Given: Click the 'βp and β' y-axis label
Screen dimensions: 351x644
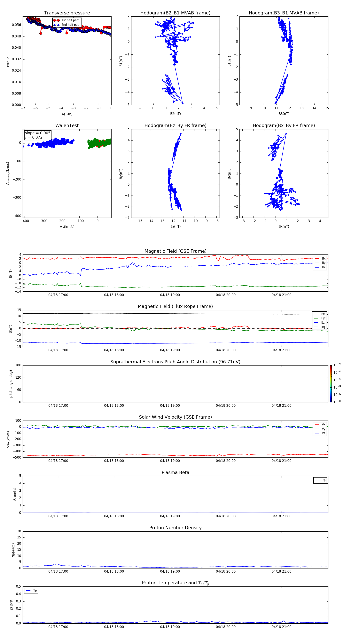Looking at the screenshot, I should 14,494.
